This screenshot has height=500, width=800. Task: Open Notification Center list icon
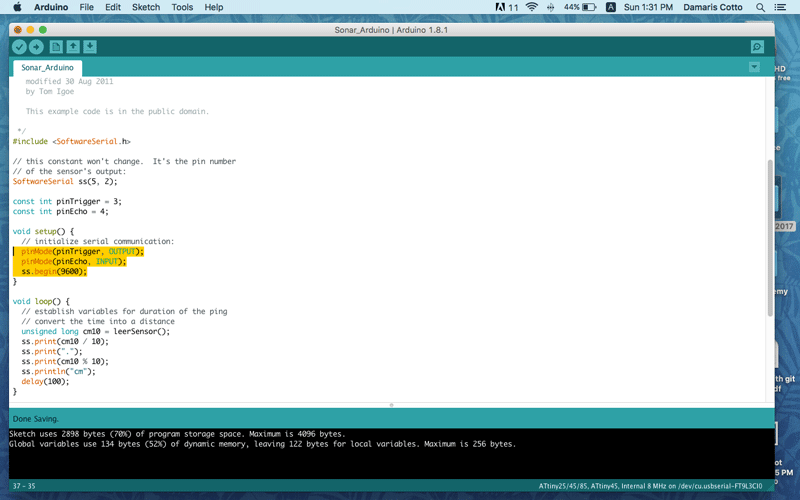click(x=780, y=7)
